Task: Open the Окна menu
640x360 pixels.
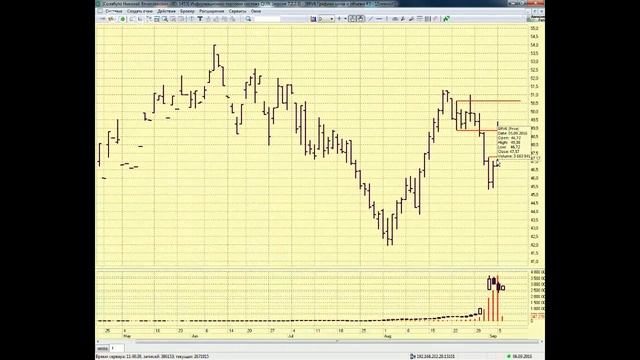Action: point(256,11)
